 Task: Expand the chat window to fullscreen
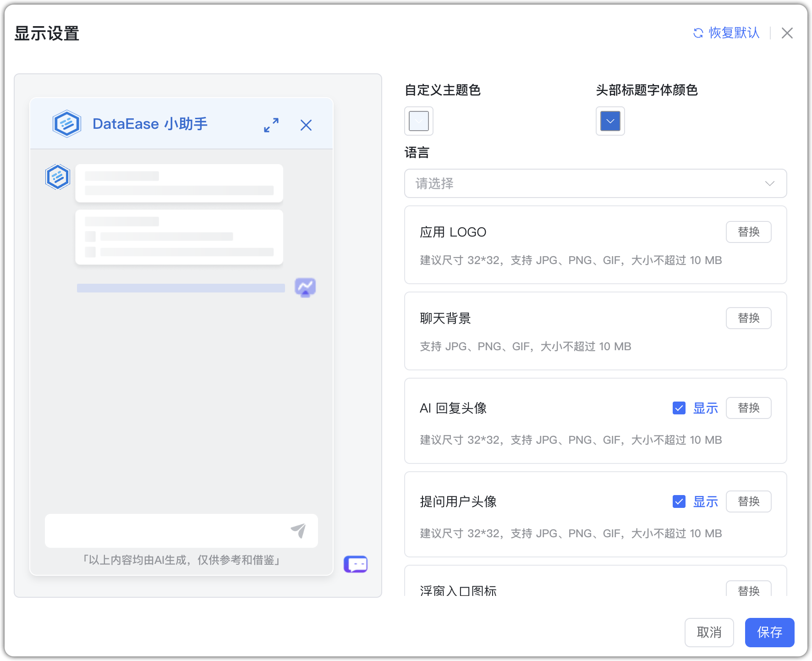tap(271, 125)
